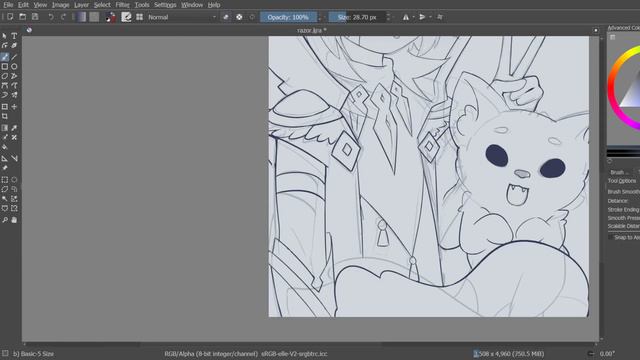Viewport: 640px width, 360px height.
Task: Select the Assistant tool
Action: coord(4,158)
